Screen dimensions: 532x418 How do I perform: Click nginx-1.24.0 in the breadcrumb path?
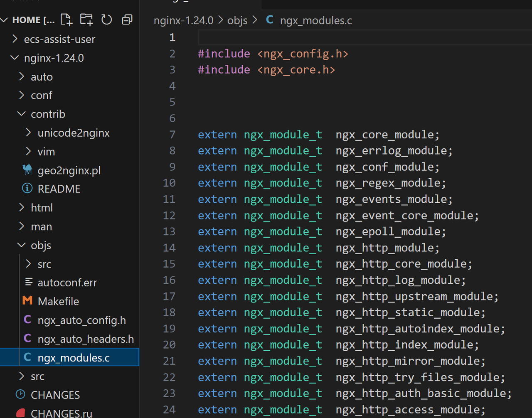pos(183,20)
